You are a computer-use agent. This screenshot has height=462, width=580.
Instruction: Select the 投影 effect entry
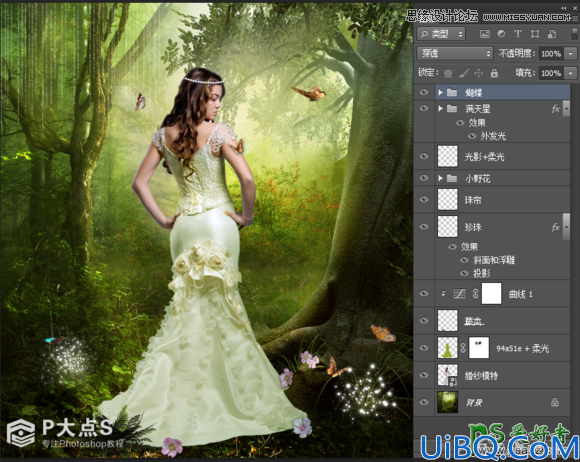coord(482,273)
